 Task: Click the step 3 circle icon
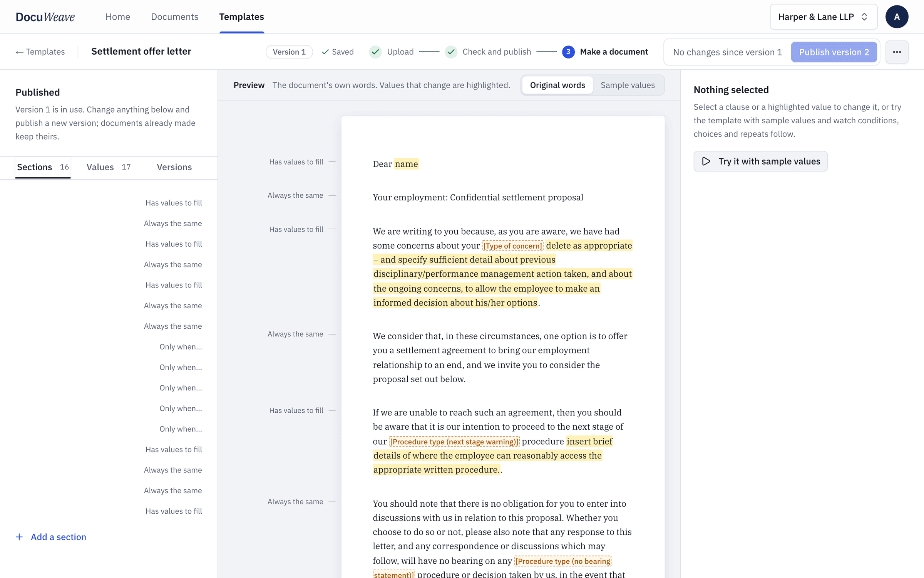pyautogui.click(x=568, y=52)
